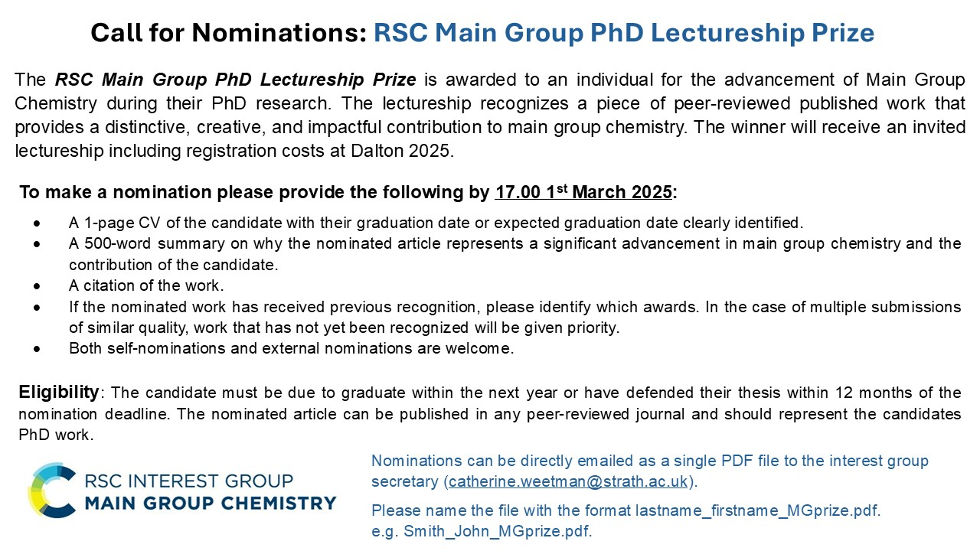Click the 'Nominations can be directly emailed' sentence
This screenshot has width=980, height=551.
(x=649, y=461)
